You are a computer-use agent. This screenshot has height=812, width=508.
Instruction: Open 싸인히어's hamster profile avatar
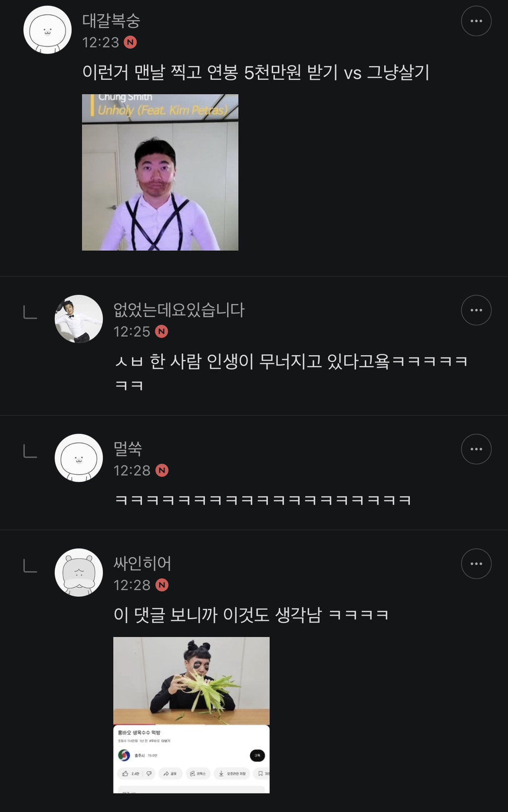pyautogui.click(x=78, y=572)
